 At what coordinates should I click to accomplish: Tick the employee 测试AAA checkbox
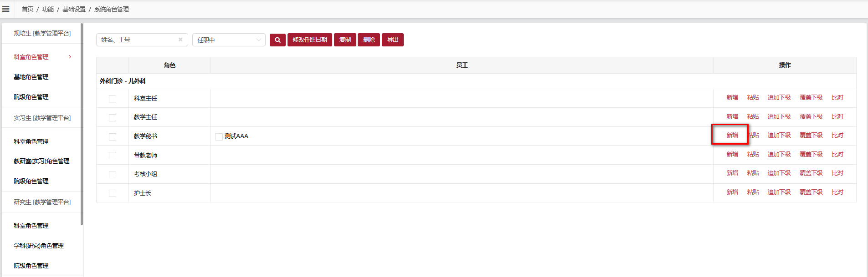219,137
